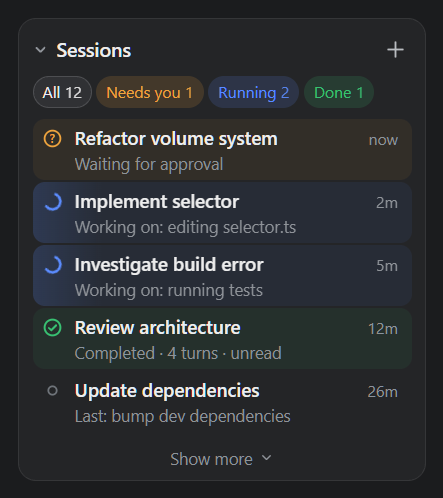This screenshot has height=498, width=443.
Task: Click the idle circle icon for Update dependencies
Action: coord(53,391)
